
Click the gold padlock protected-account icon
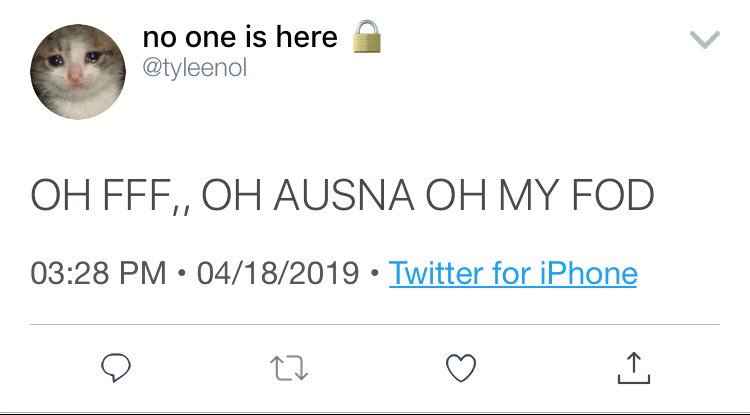pos(367,36)
